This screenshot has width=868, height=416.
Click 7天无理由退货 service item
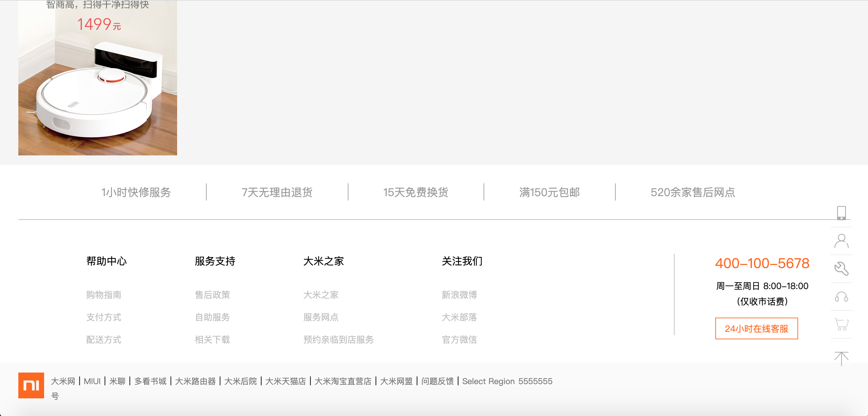(277, 192)
